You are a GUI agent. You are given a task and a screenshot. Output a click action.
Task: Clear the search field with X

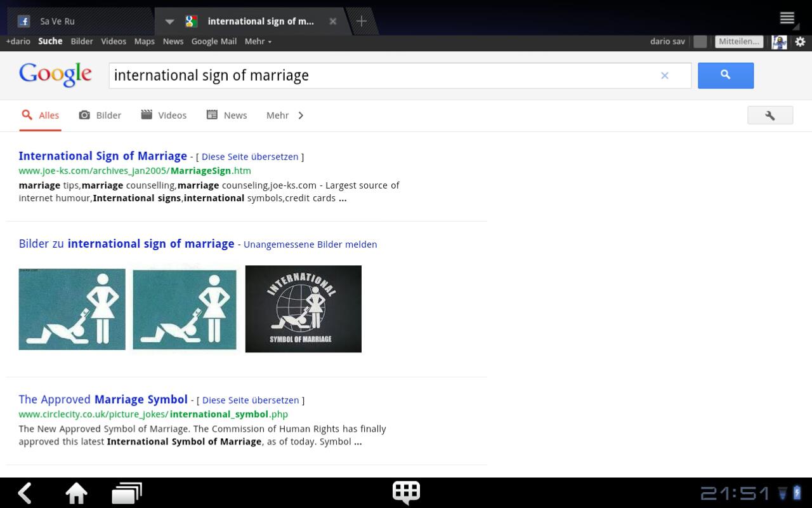(x=664, y=76)
